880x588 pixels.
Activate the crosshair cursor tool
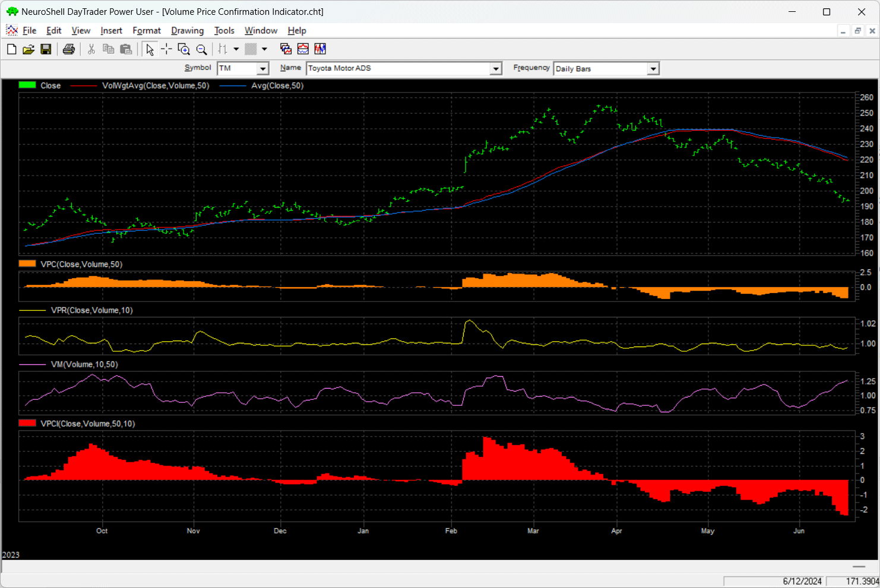coord(166,49)
